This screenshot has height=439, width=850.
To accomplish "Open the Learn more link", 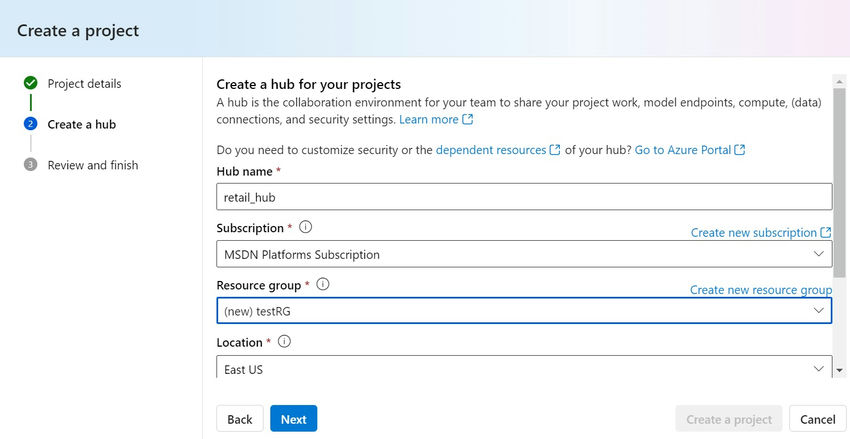I will coord(429,119).
